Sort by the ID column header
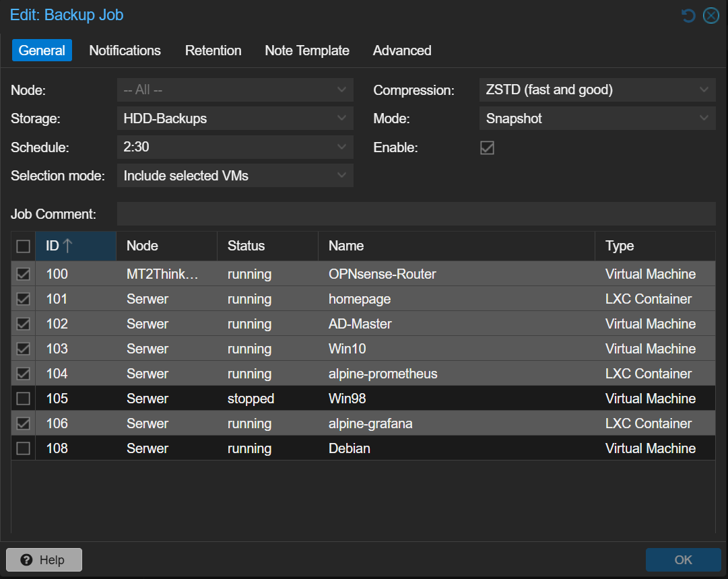The image size is (728, 579). [75, 246]
